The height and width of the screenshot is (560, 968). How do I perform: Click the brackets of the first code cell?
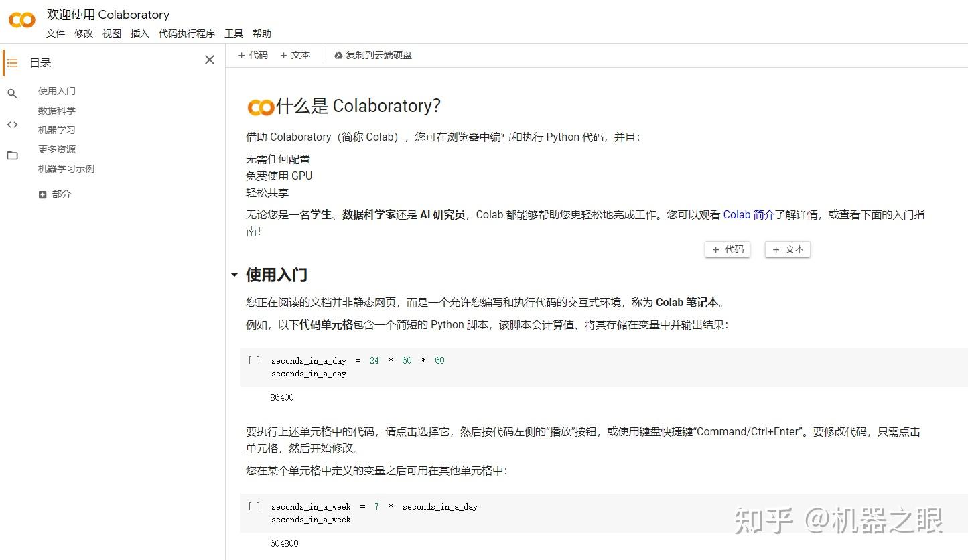point(253,360)
